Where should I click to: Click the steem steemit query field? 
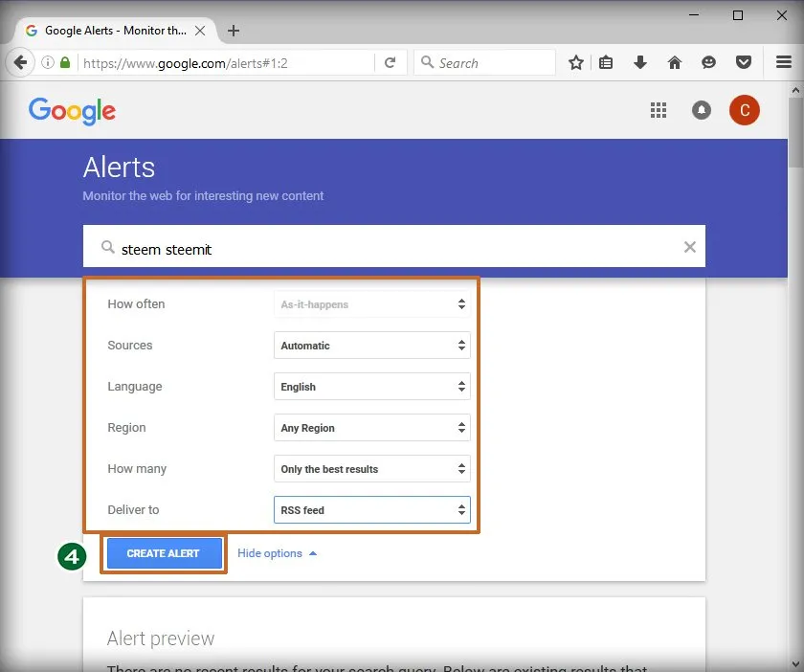coord(394,246)
